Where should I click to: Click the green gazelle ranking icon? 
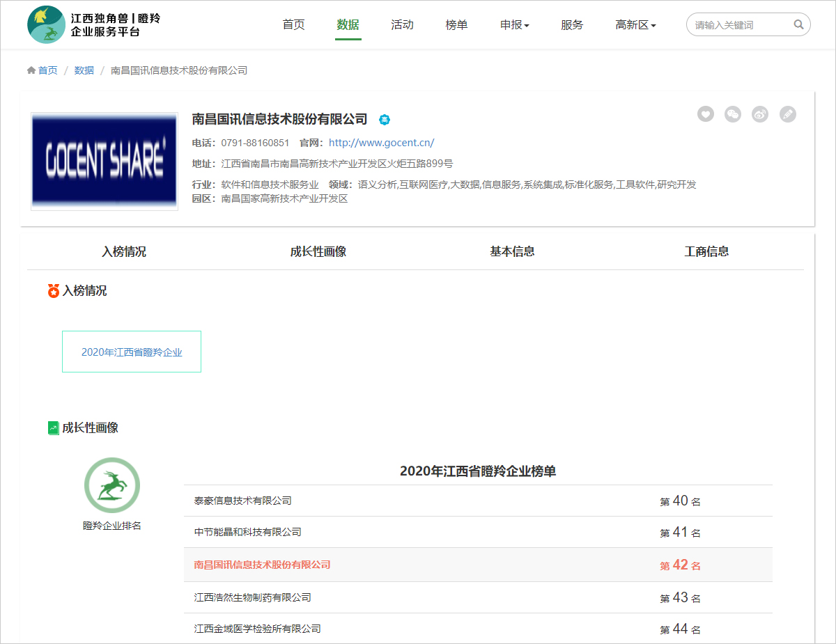click(112, 485)
